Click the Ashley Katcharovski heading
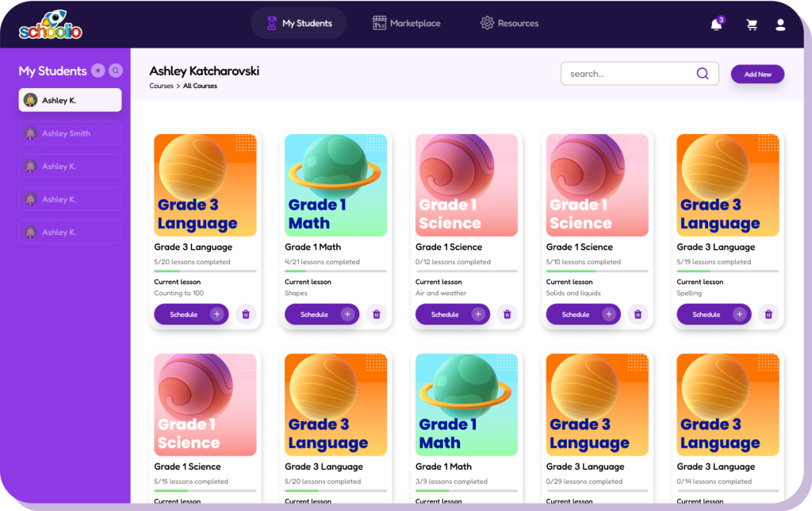 (204, 71)
